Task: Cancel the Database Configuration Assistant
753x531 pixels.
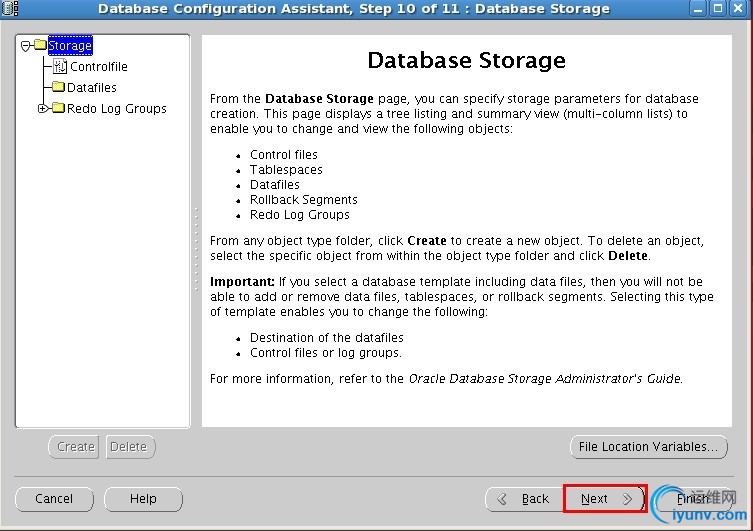Action: tap(54, 498)
